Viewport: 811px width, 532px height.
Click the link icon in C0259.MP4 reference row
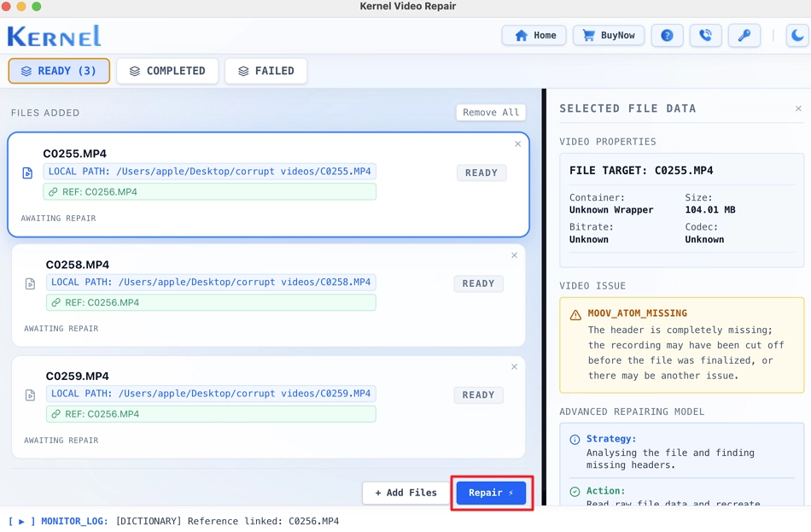click(55, 414)
